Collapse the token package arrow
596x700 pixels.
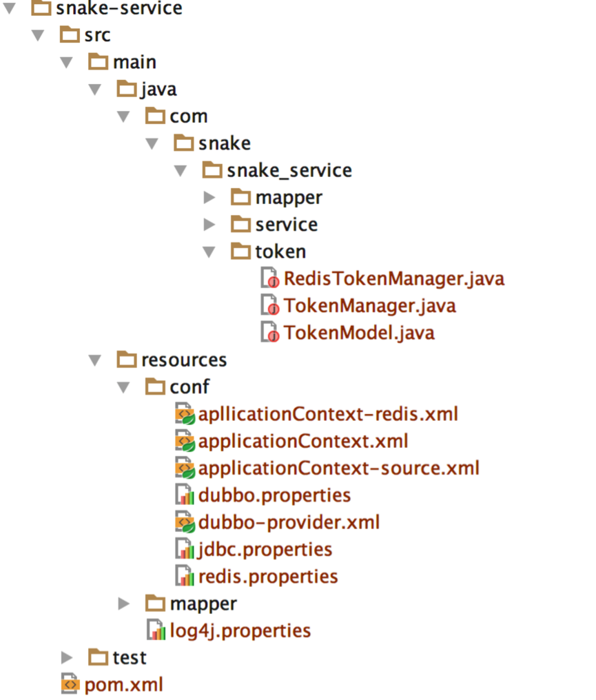209,252
